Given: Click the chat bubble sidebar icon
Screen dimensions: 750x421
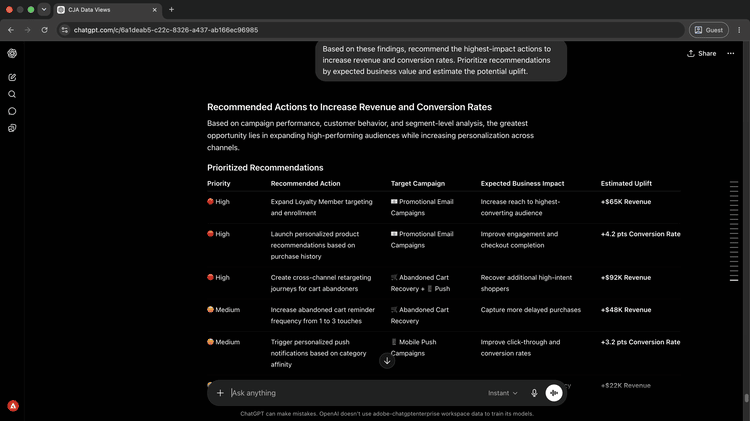Looking at the screenshot, I should [x=12, y=111].
